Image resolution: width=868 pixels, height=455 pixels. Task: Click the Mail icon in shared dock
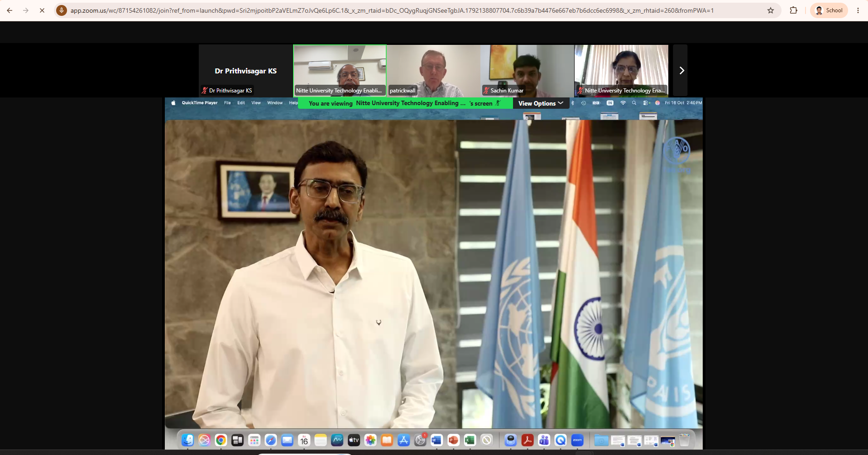click(288, 440)
